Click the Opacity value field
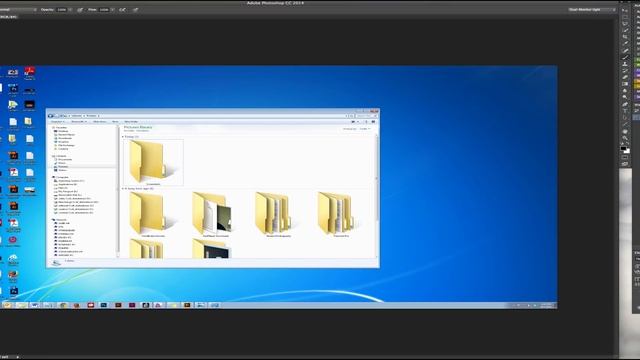Viewport: 640px width, 360px height. (62, 9)
